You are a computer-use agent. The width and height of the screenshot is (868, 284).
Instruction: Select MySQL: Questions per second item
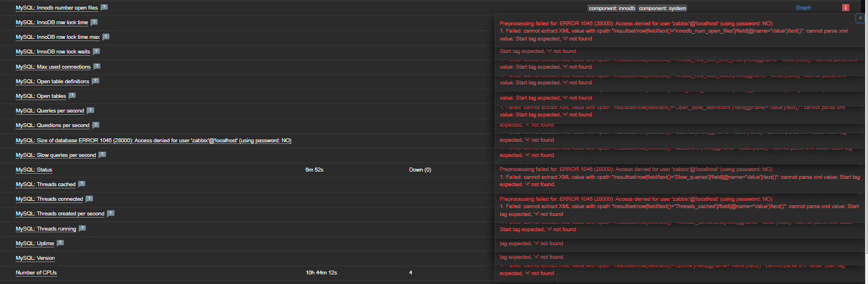click(52, 125)
